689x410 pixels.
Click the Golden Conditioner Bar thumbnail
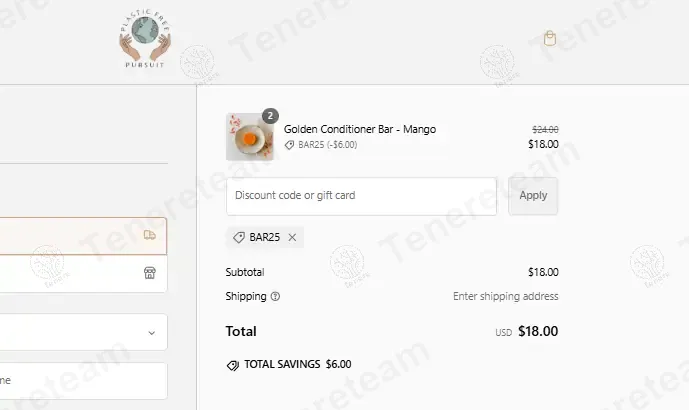(x=249, y=137)
